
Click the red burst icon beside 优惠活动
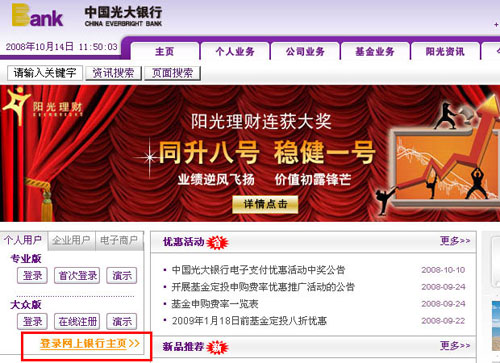(x=217, y=242)
